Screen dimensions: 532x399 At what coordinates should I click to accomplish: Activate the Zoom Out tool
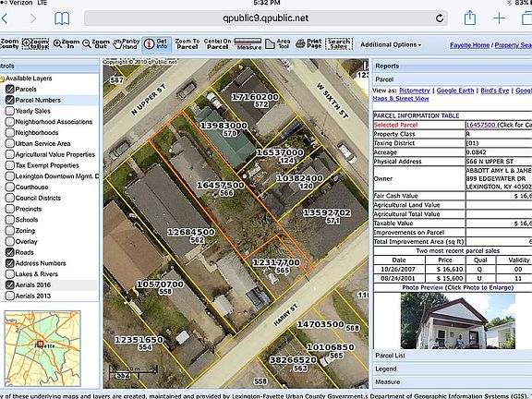click(96, 43)
